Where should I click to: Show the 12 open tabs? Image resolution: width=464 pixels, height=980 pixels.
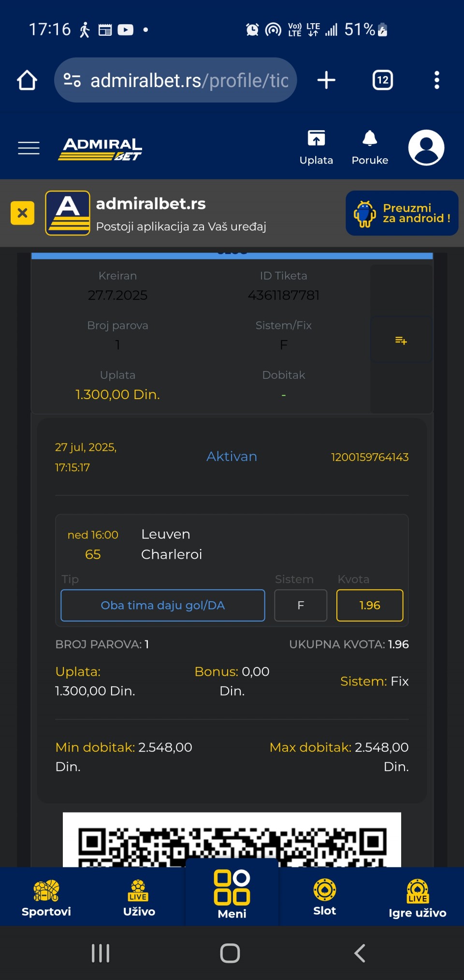tap(382, 80)
